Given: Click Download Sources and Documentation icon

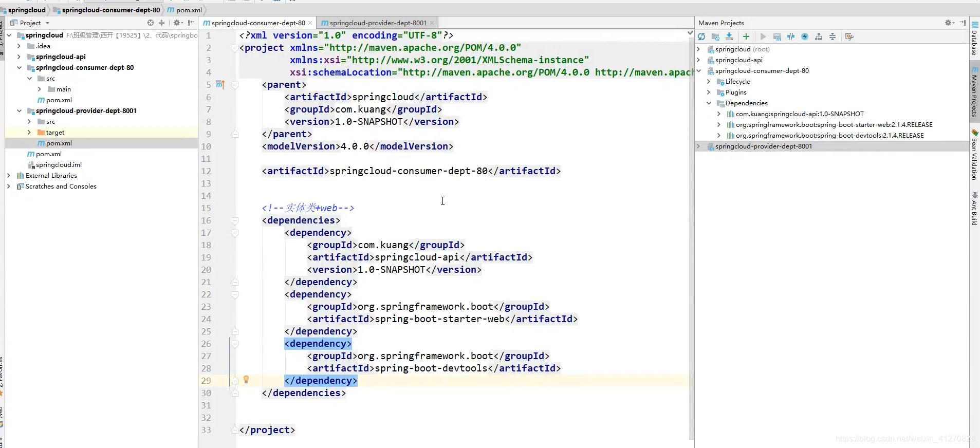Looking at the screenshot, I should click(729, 36).
